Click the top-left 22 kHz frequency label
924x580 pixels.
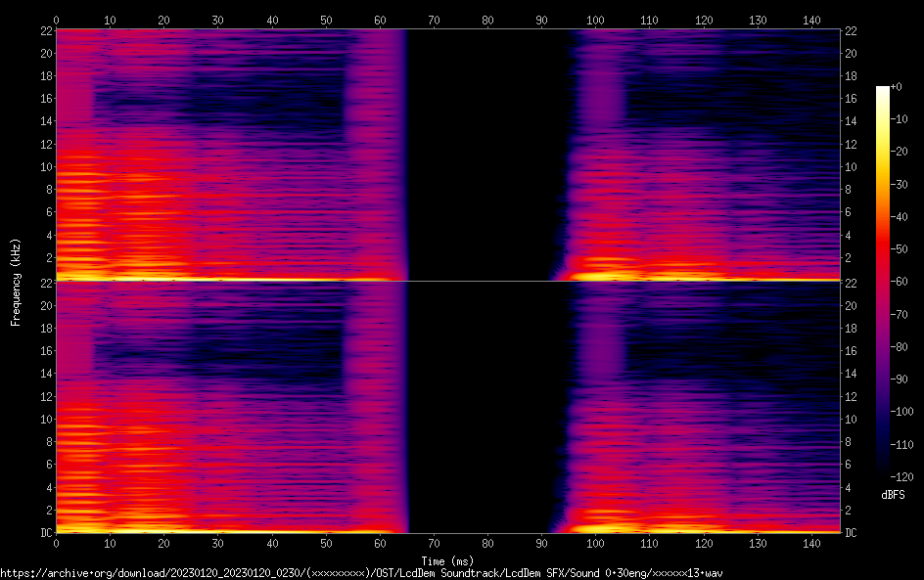coord(43,31)
